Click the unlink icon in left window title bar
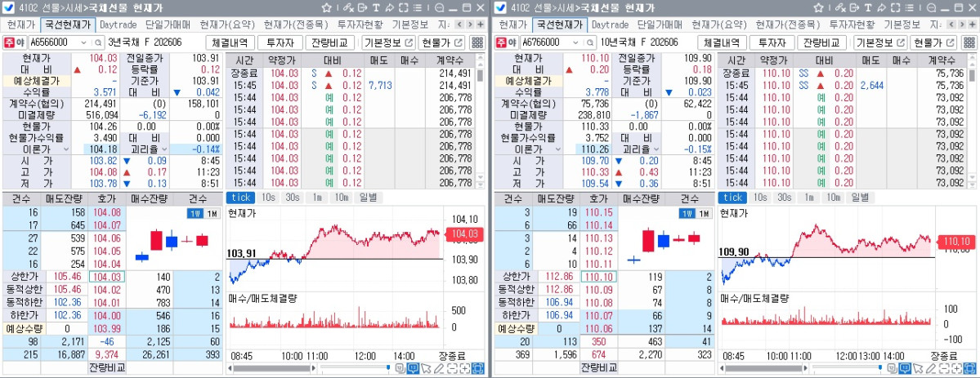Image resolution: width=980 pixels, height=378 pixels. (x=349, y=8)
